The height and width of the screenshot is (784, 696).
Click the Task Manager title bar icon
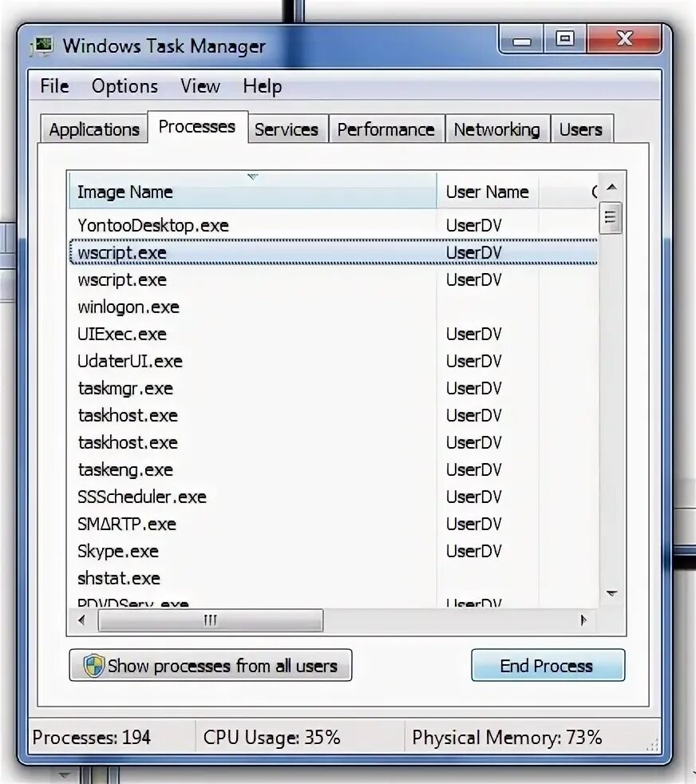coord(43,46)
